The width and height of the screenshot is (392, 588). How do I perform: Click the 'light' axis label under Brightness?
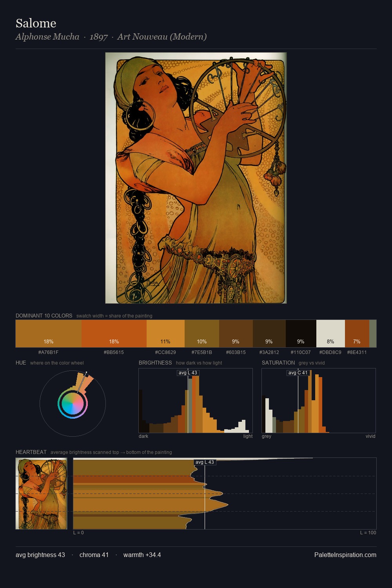tap(248, 436)
